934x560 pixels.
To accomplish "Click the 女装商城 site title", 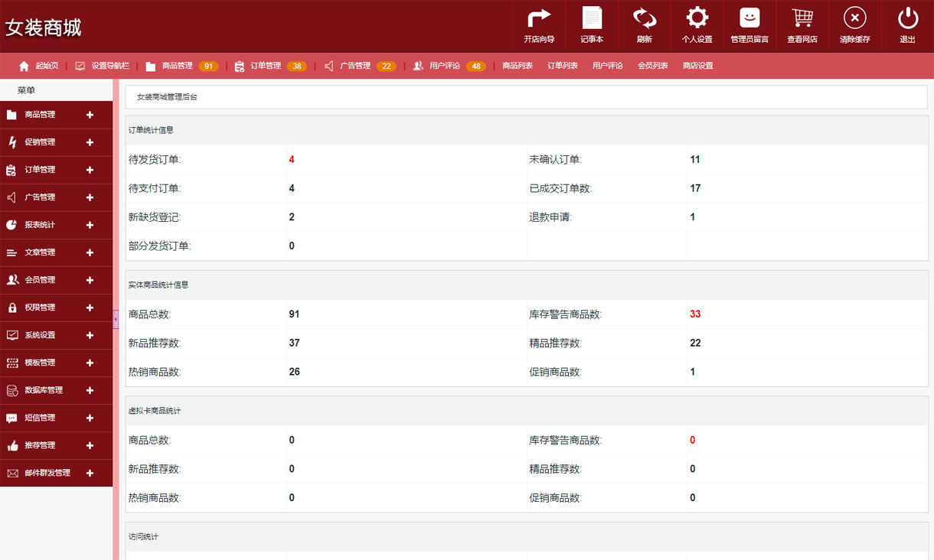I will point(43,28).
